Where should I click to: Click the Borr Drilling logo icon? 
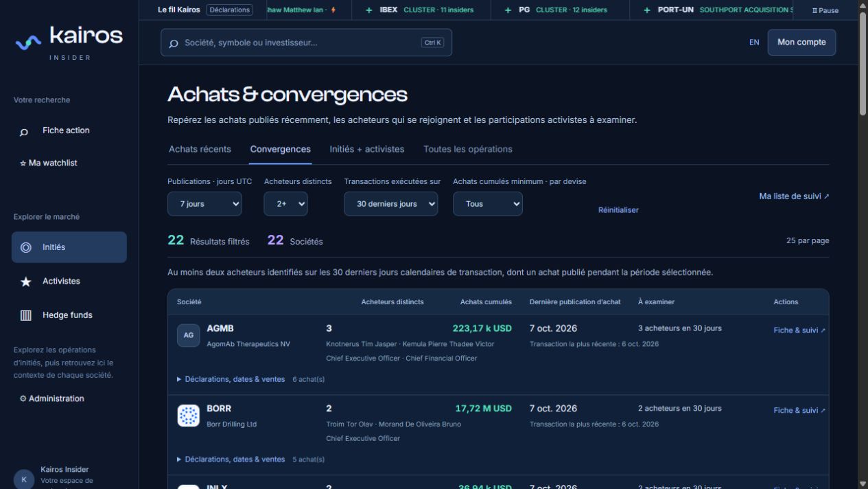point(189,416)
